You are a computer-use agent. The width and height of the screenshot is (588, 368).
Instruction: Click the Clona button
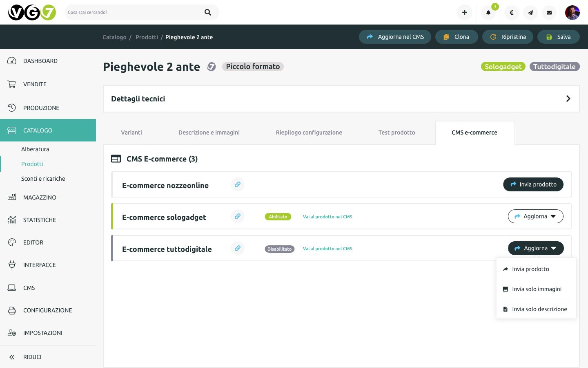coord(457,37)
